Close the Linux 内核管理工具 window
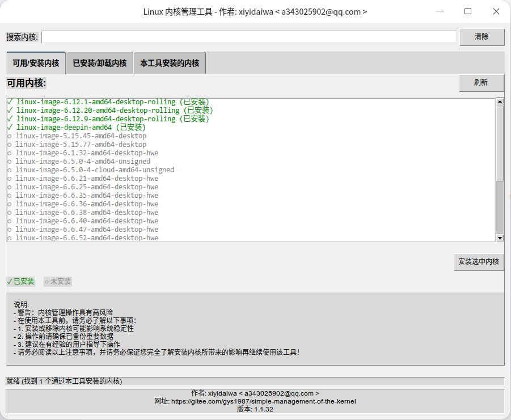The width and height of the screenshot is (511, 420). point(496,11)
